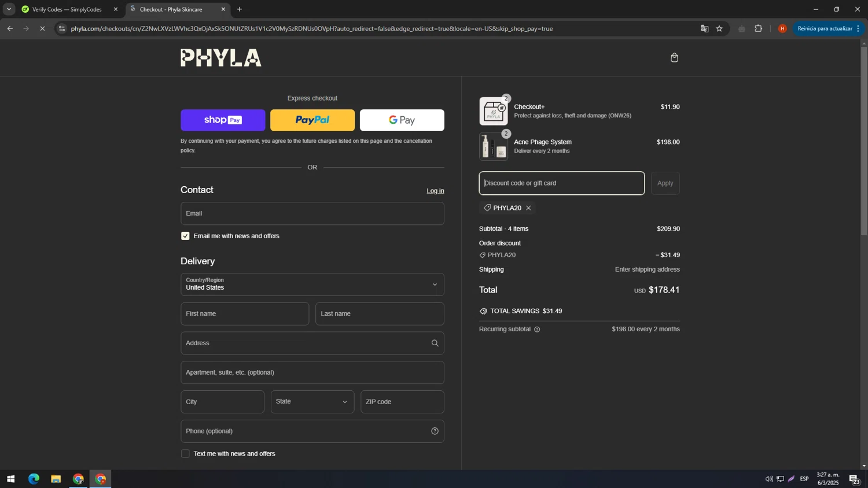Click the Apply discount button
This screenshot has height=488, width=868.
pos(665,183)
